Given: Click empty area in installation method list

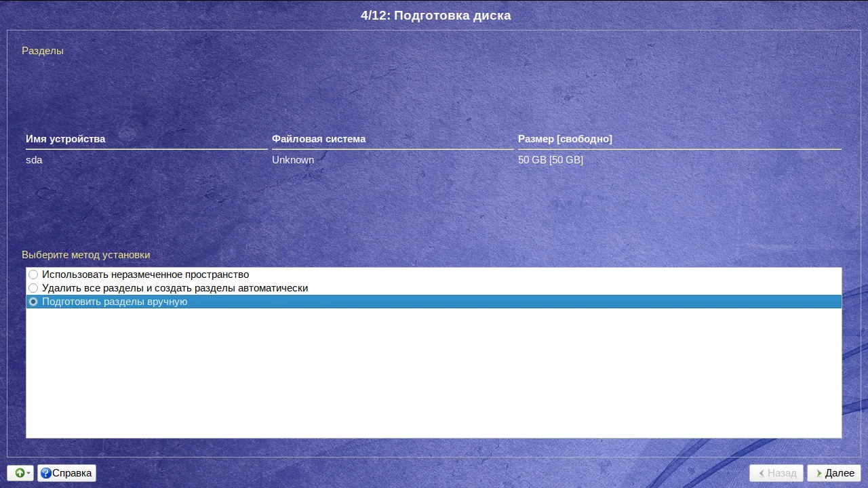Looking at the screenshot, I should 434,373.
